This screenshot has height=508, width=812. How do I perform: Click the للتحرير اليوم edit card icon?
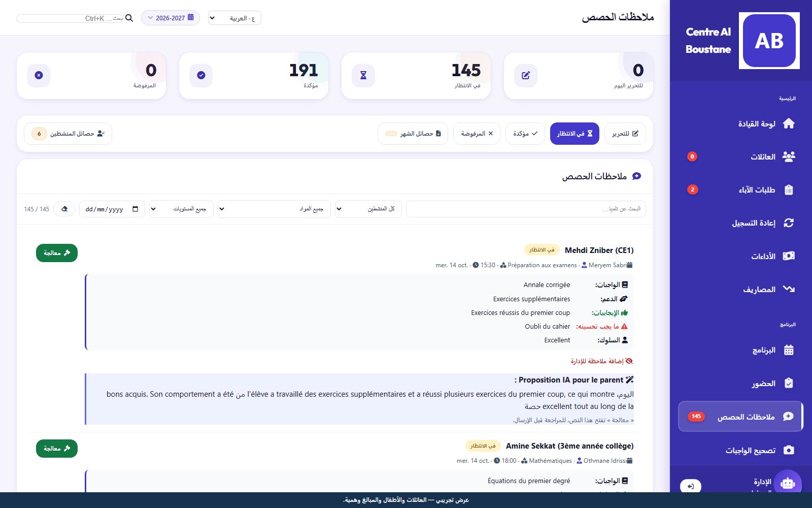(526, 75)
